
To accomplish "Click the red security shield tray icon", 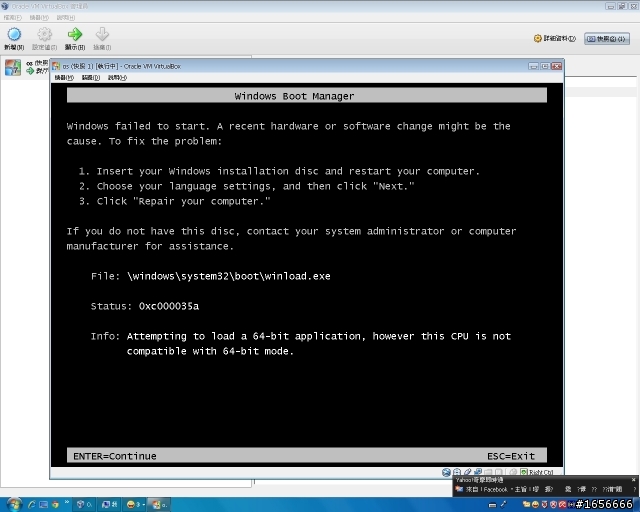I will coord(544,505).
